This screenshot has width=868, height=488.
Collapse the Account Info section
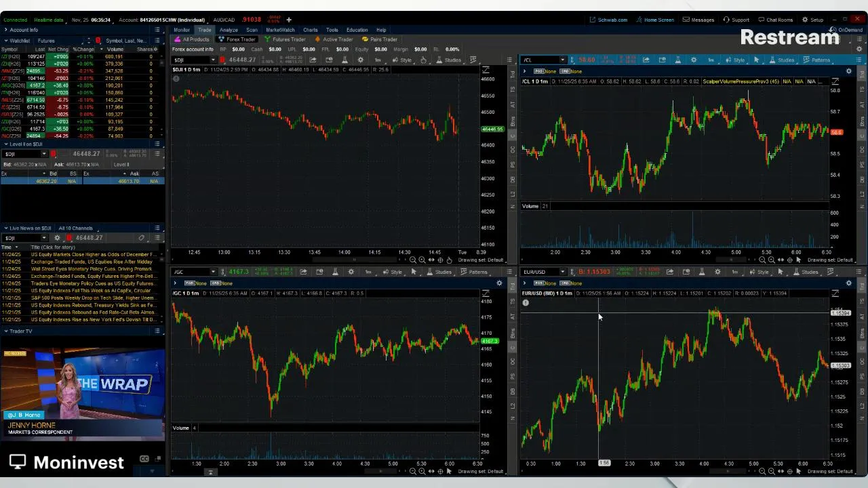5,30
